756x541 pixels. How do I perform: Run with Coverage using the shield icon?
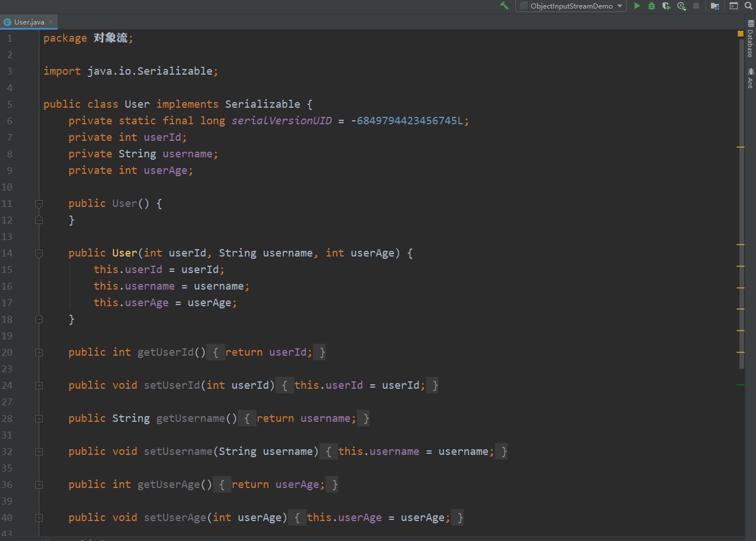click(x=666, y=6)
